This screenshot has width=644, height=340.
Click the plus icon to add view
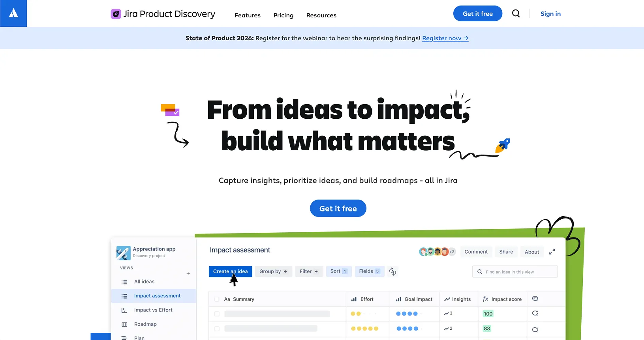(x=188, y=274)
